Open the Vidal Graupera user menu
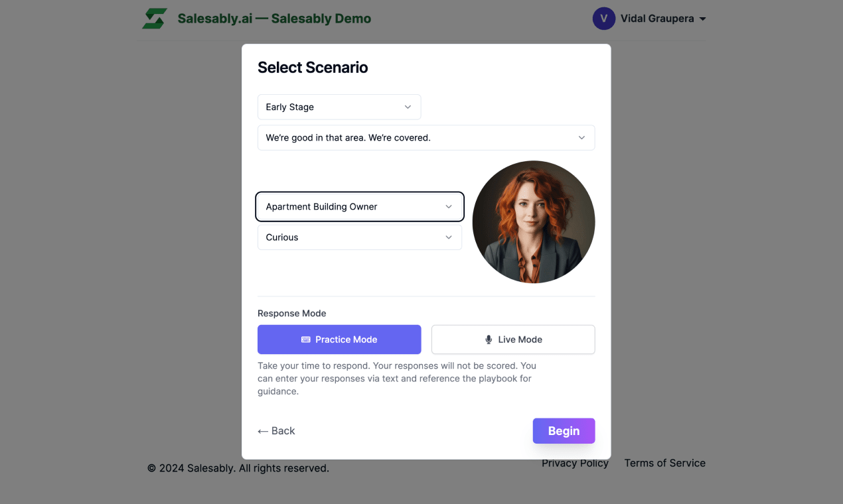Image resolution: width=843 pixels, height=504 pixels. [x=656, y=19]
